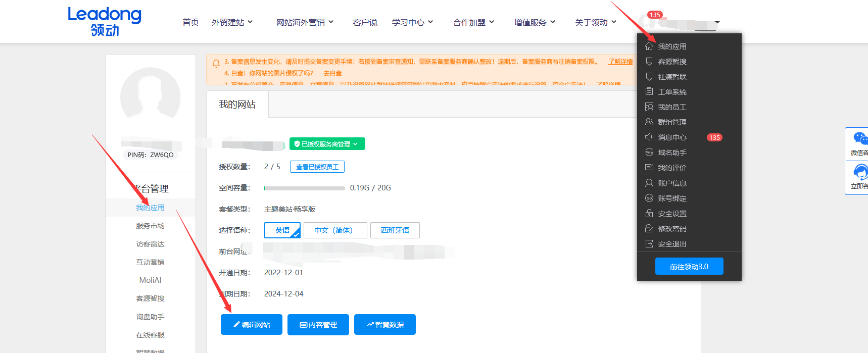The width and height of the screenshot is (868, 353).
Task: Click the icon beside 客源智搜 in dropdown
Action: tap(649, 61)
